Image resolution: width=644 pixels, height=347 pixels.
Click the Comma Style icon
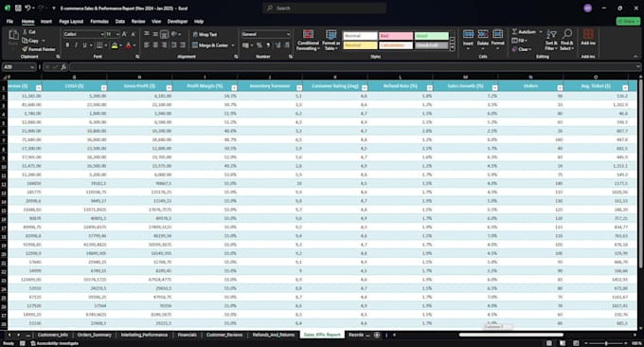click(x=268, y=46)
